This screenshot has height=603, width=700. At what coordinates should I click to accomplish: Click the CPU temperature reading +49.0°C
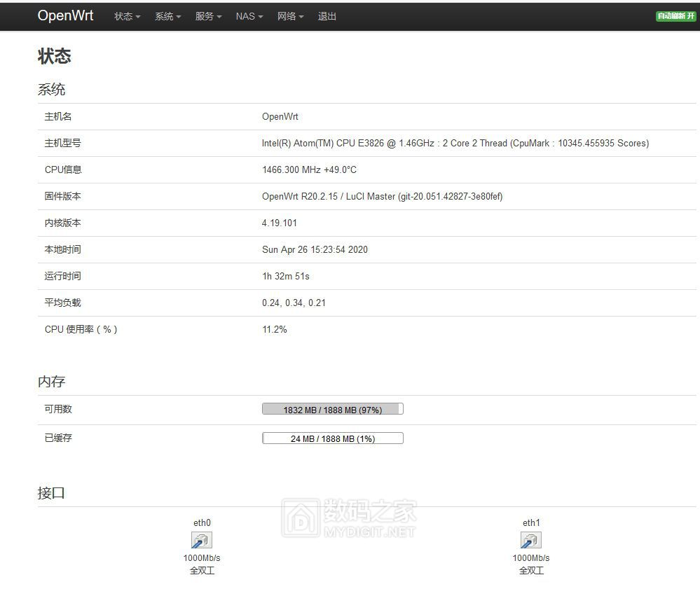coord(340,169)
